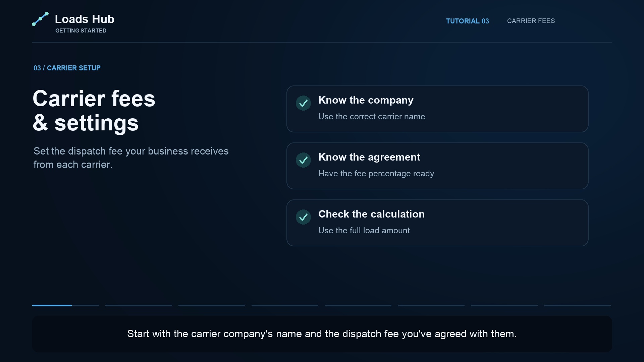Select the CARRIER FEES header item
This screenshot has height=362, width=644.
531,21
